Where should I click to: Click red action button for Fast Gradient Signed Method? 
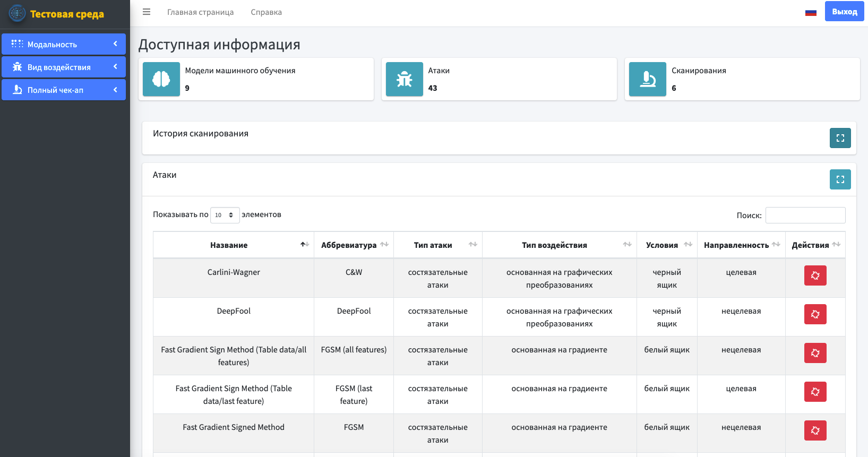point(815,430)
